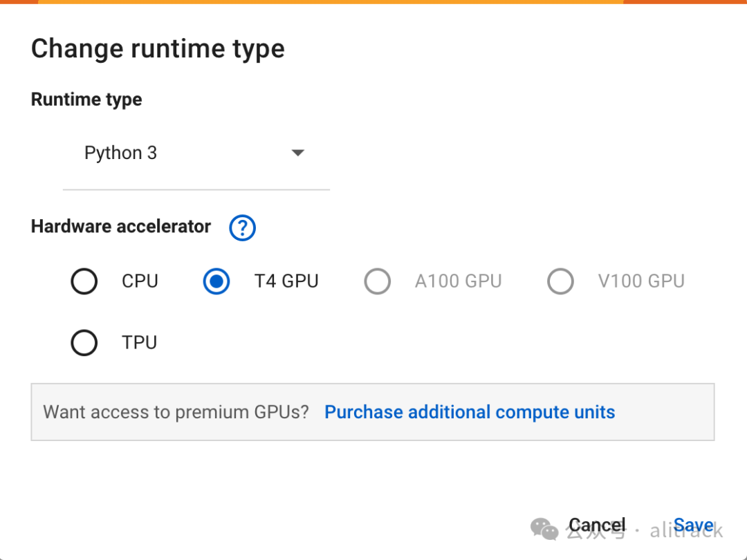
Task: Open Purchase additional compute units link
Action: coord(470,412)
